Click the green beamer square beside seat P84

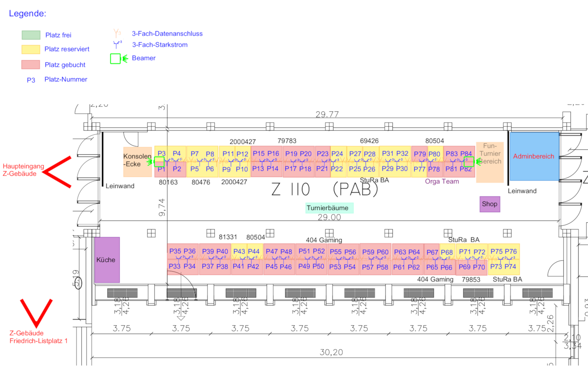pos(469,161)
